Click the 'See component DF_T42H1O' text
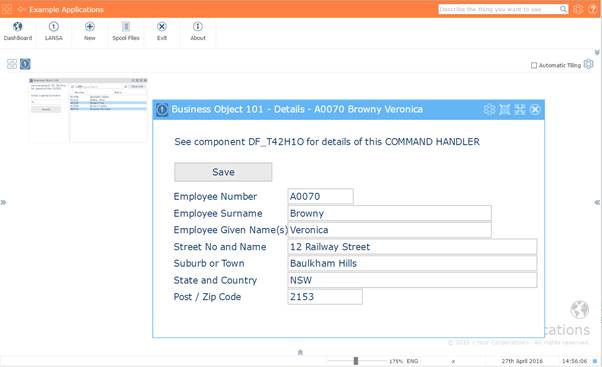Viewport: 602px width, 367px height. coord(327,142)
